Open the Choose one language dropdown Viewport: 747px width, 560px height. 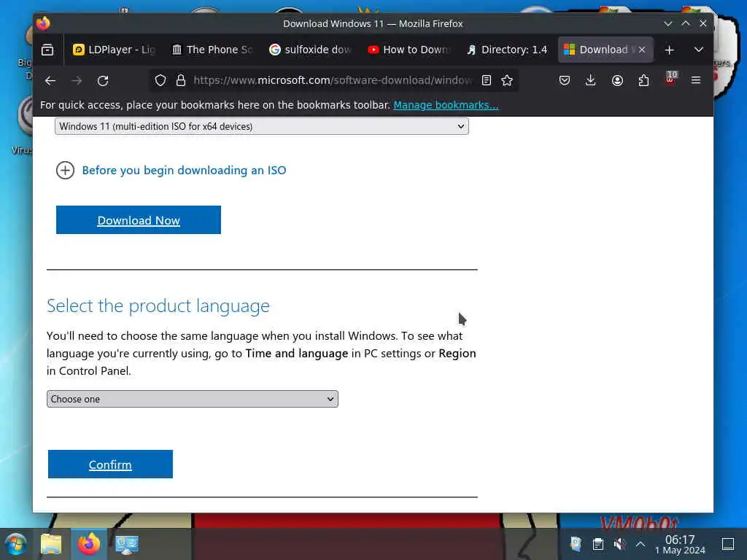pos(193,399)
